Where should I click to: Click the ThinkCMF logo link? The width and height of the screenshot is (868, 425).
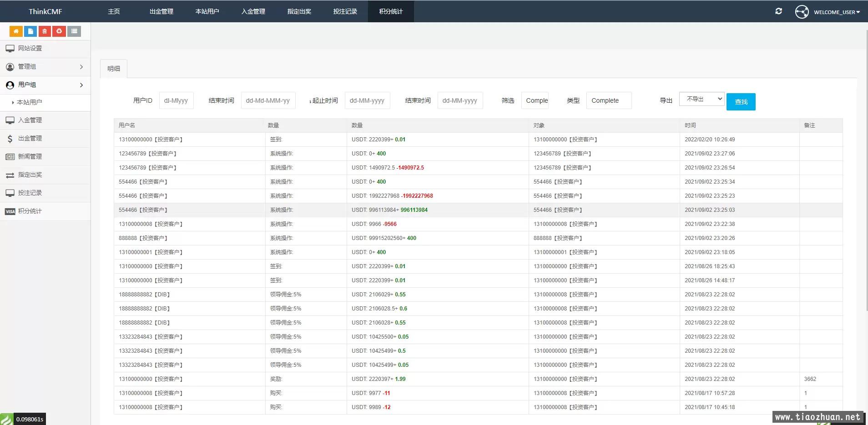[45, 11]
